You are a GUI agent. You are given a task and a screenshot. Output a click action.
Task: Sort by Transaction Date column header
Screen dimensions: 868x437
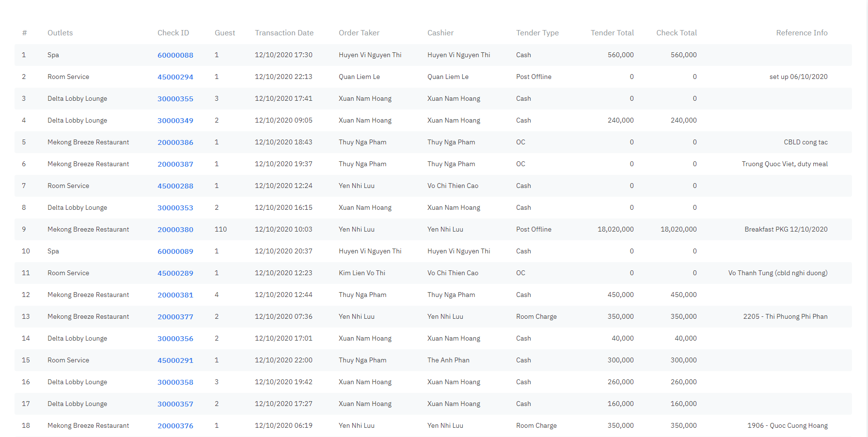(284, 33)
